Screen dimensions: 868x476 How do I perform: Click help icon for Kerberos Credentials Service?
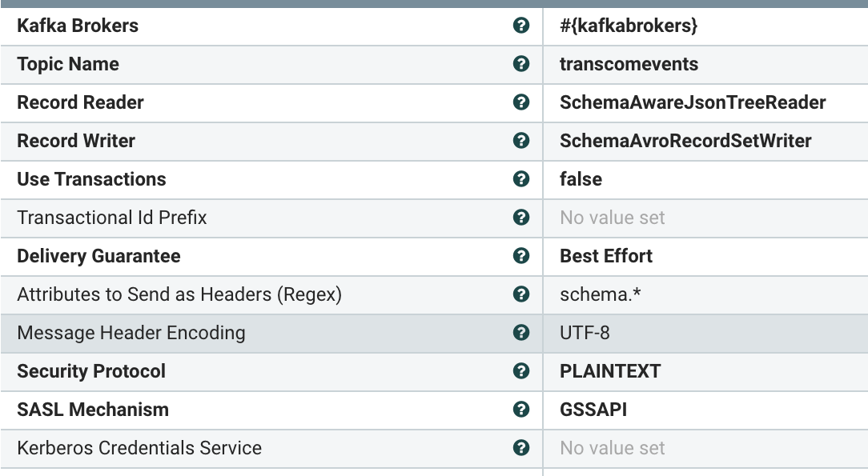pyautogui.click(x=521, y=448)
